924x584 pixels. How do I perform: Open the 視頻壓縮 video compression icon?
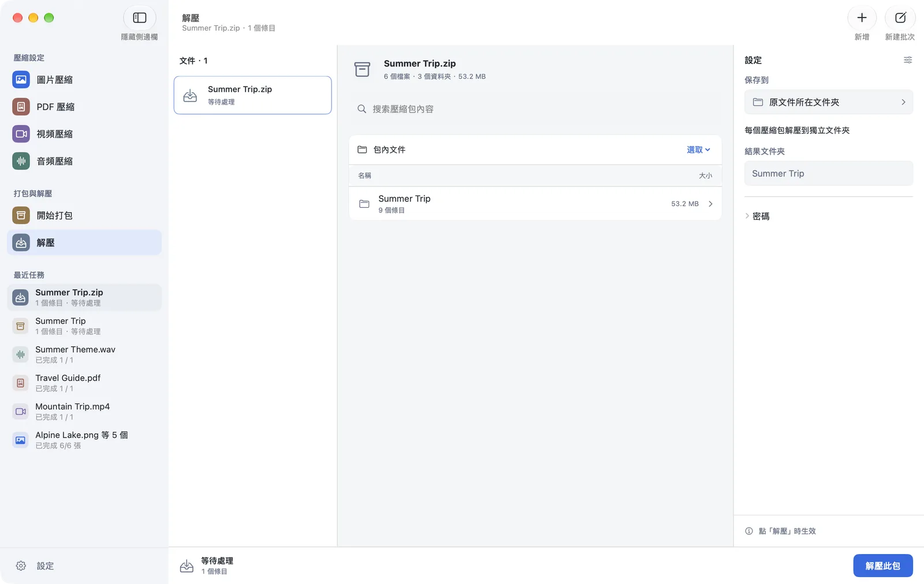coord(21,134)
